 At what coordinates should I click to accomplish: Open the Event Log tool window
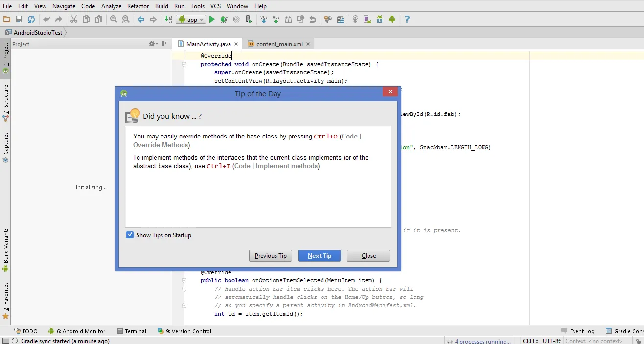[578, 331]
